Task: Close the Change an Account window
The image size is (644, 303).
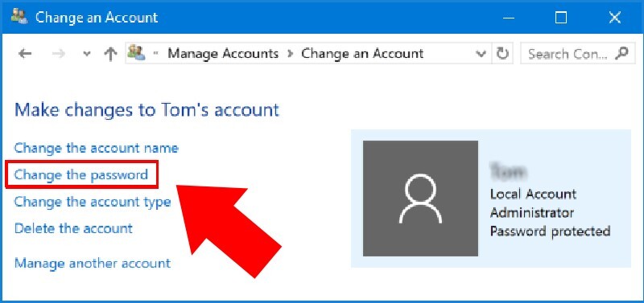Action: 615,17
